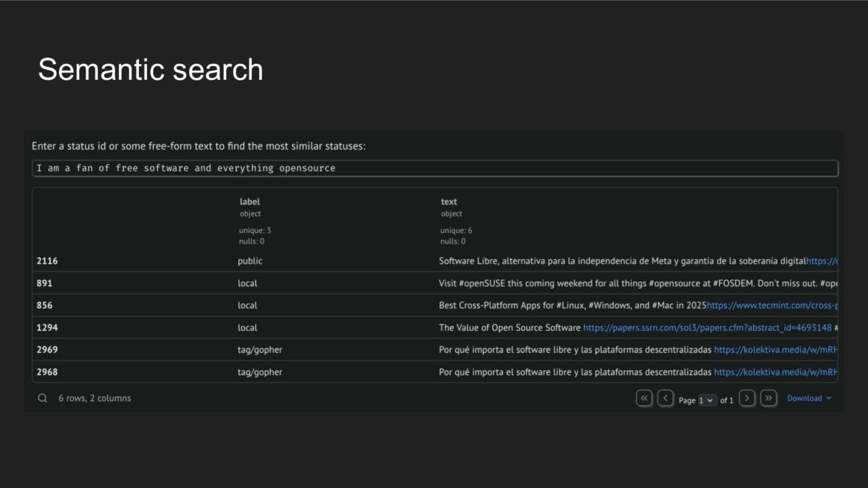The image size is (868, 488).
Task: Open the tecmint.com link in row 856
Action: point(771,305)
